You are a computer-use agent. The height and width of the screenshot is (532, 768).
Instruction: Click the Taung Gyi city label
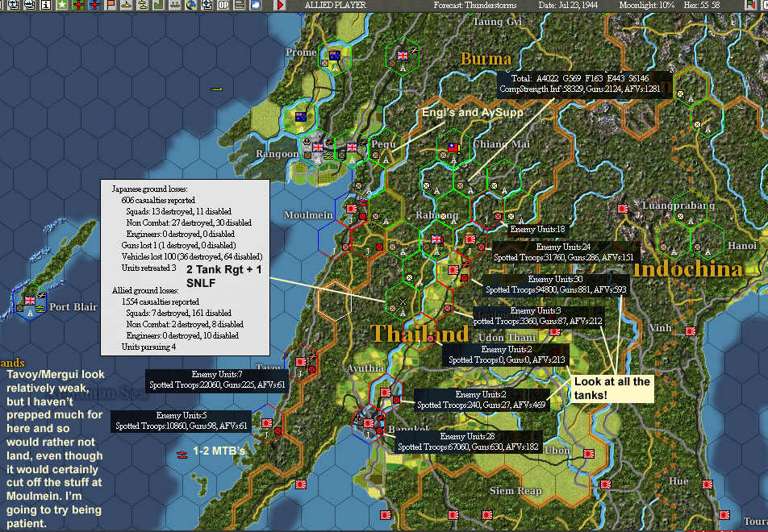[x=497, y=22]
